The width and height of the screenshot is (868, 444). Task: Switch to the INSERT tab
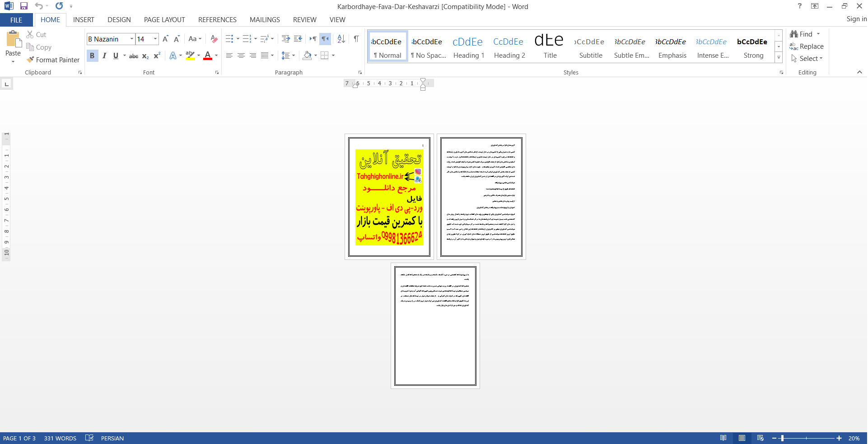click(x=84, y=20)
